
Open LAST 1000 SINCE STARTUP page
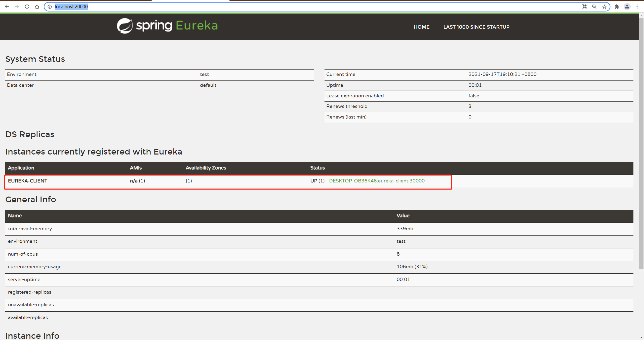click(x=476, y=27)
